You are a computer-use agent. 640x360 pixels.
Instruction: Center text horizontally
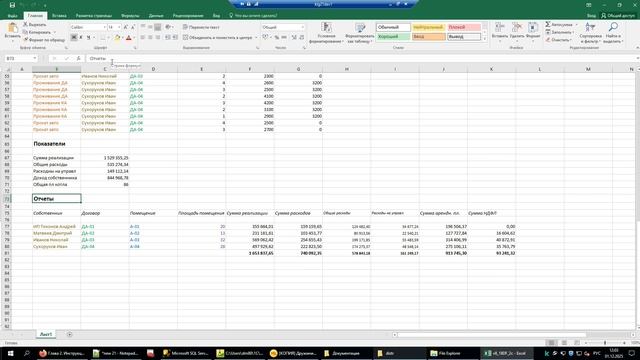tap(150, 38)
